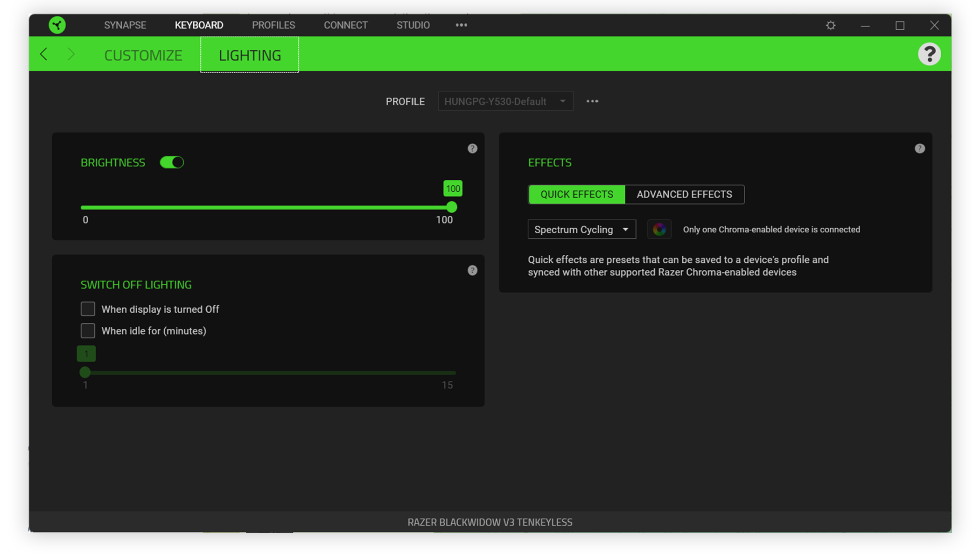
Task: Select QUICK EFFECTS button
Action: [x=577, y=194]
